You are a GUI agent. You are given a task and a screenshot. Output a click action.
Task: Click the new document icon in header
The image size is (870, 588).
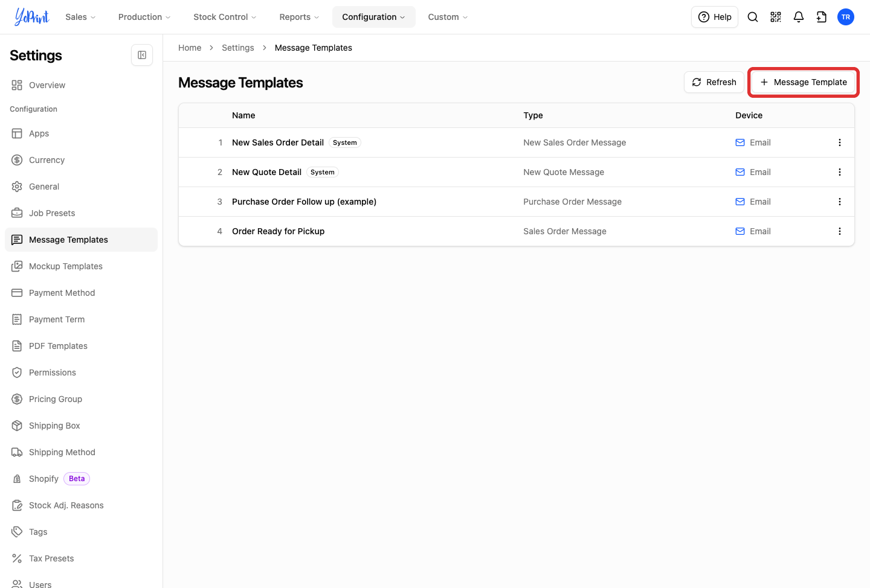(822, 17)
